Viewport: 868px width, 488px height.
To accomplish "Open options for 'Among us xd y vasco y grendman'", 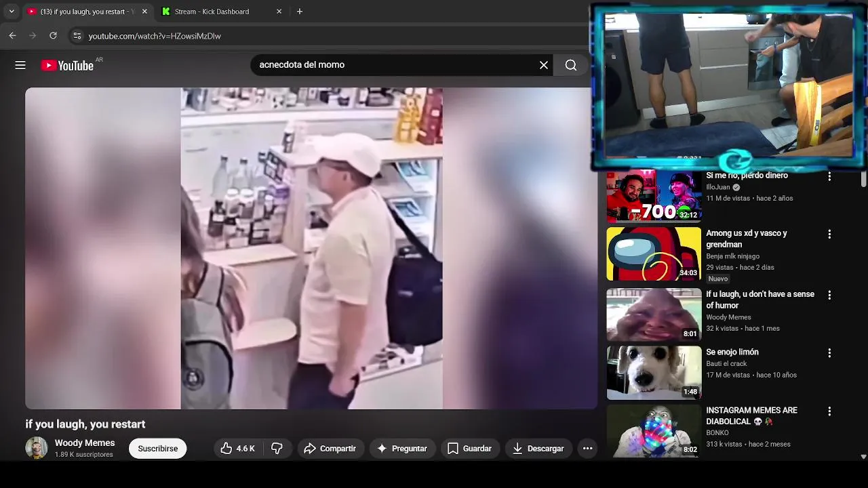I will pos(829,234).
